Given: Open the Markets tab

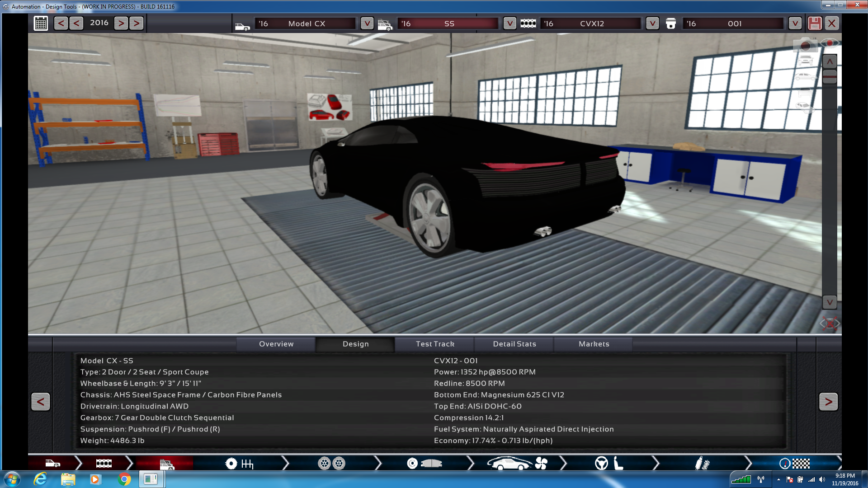Looking at the screenshot, I should pos(594,344).
